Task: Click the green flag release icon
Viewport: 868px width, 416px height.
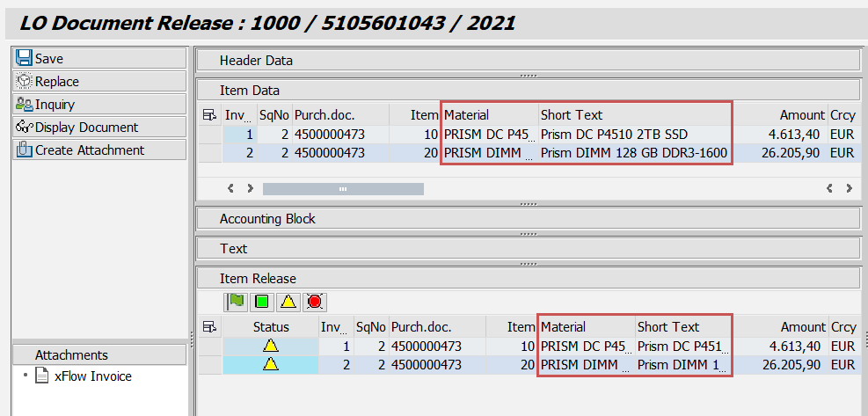Action: 236,302
